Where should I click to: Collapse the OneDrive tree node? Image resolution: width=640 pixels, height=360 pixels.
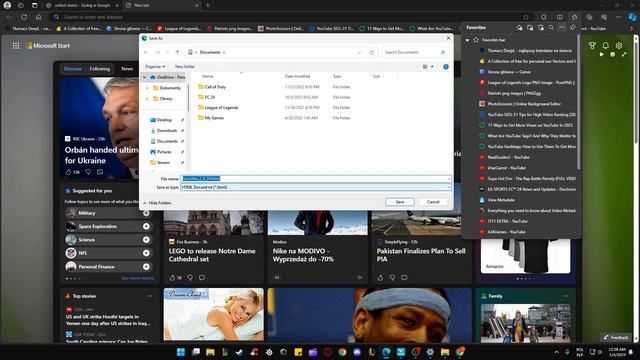pos(144,77)
